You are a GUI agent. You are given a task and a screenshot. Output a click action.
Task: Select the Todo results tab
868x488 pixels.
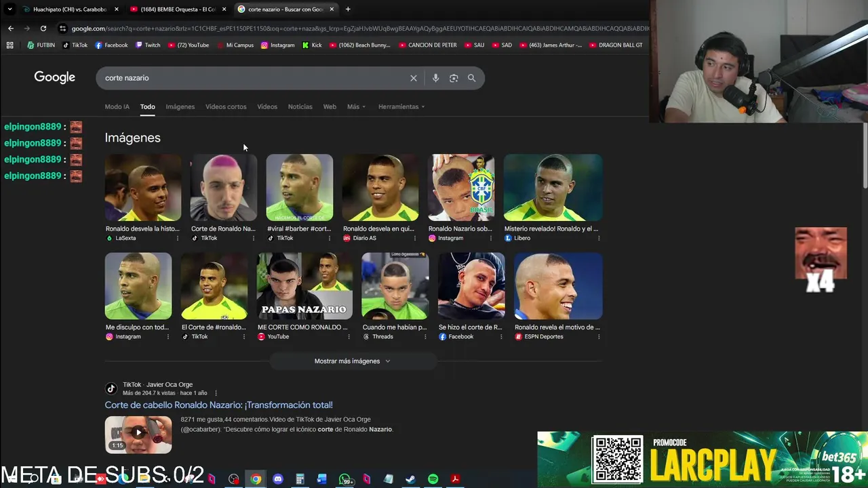147,106
